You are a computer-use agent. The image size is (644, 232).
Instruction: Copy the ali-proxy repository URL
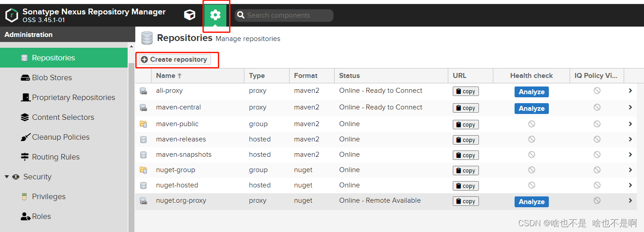tap(465, 91)
